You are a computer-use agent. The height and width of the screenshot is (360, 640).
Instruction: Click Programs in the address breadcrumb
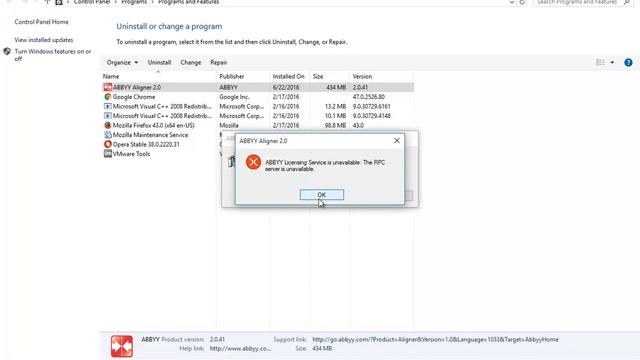click(134, 2)
